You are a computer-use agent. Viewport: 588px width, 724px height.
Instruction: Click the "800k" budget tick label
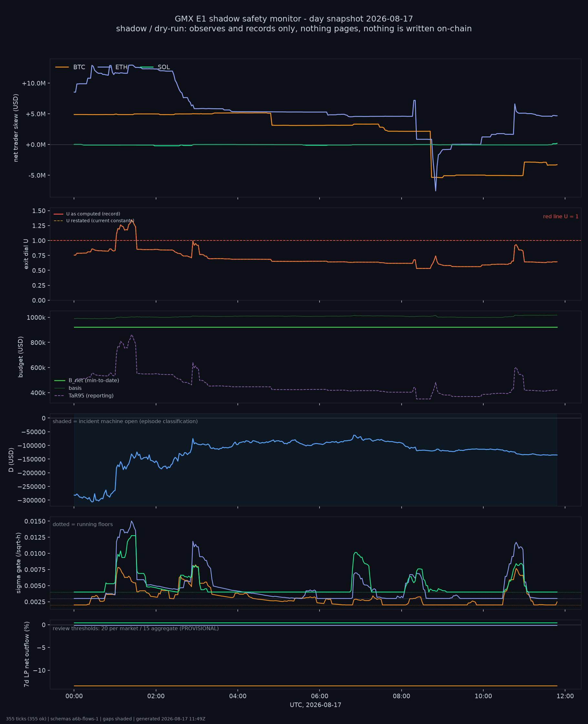37,343
